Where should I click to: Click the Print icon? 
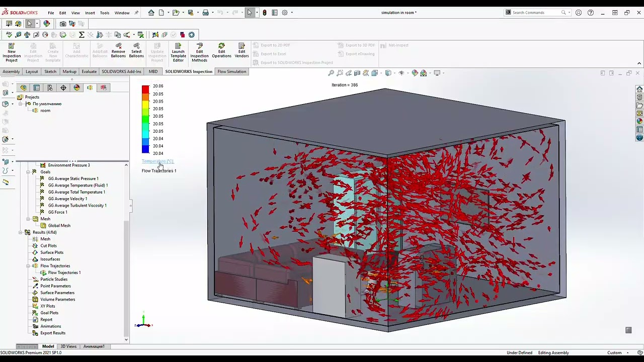(205, 13)
